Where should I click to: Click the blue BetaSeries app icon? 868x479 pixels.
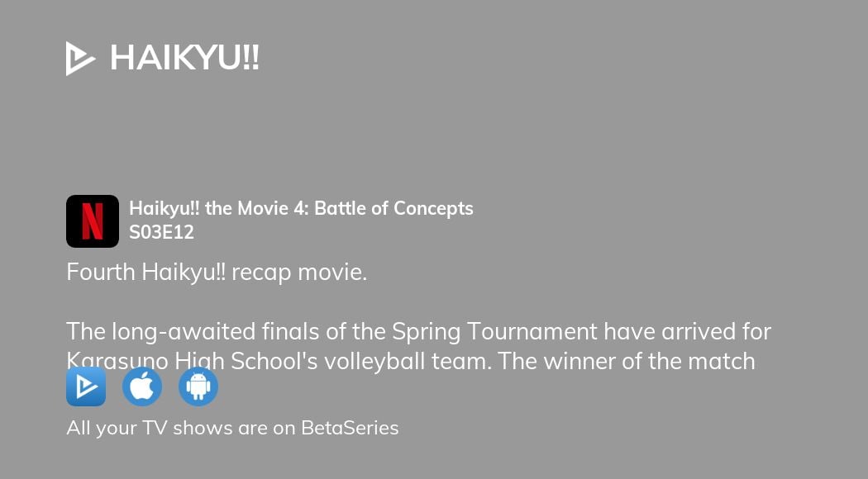(86, 387)
